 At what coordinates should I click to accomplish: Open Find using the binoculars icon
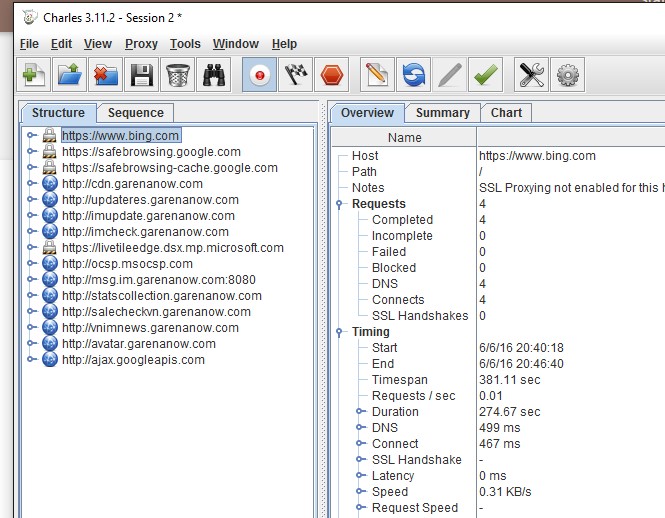[x=214, y=75]
